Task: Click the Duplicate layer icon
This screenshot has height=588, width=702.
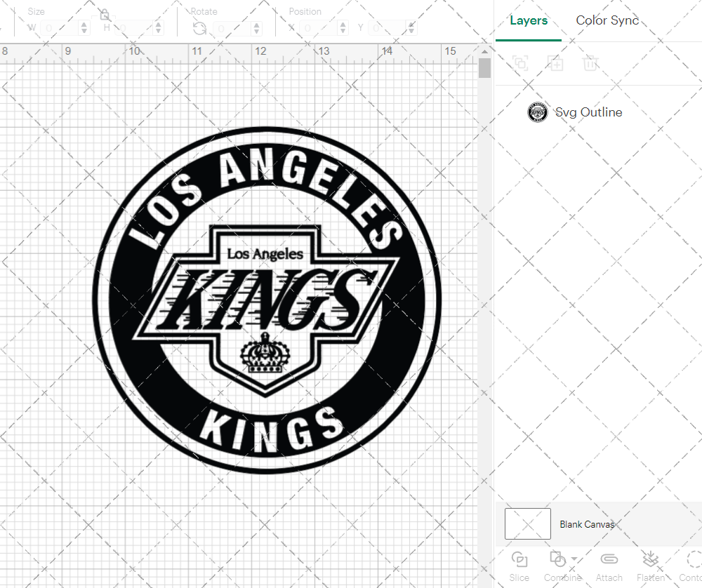Action: pos(555,63)
